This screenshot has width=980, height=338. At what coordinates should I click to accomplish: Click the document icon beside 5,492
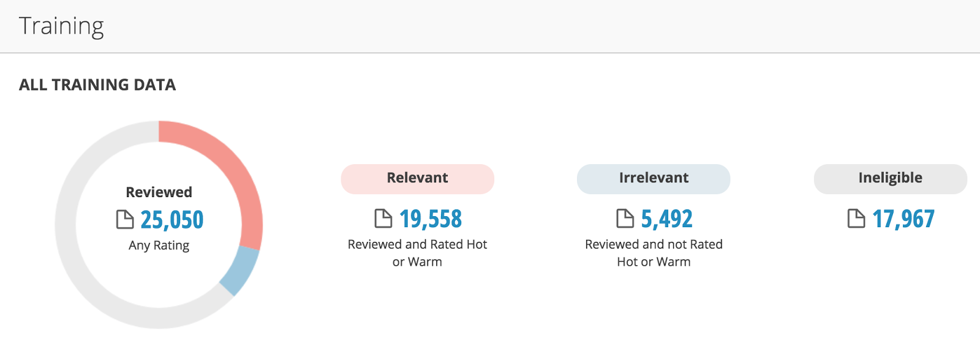[625, 218]
